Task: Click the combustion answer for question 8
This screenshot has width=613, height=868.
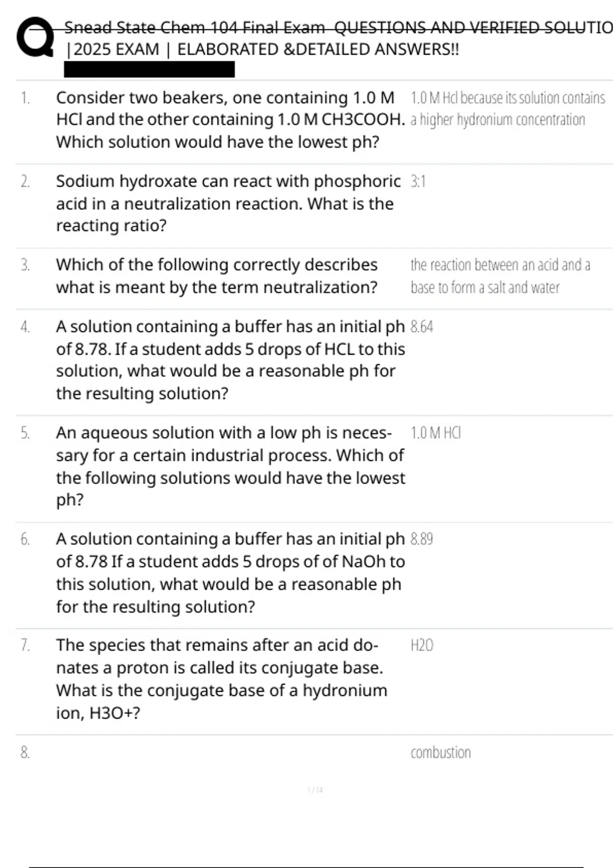Action: pyautogui.click(x=441, y=753)
